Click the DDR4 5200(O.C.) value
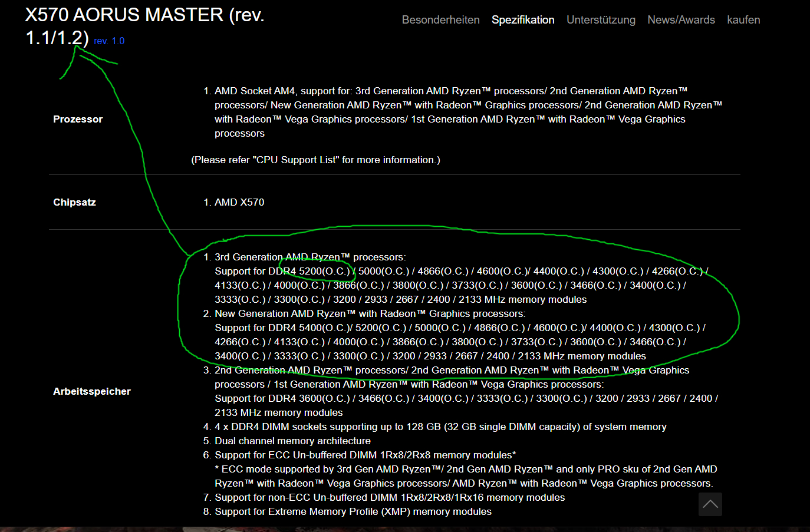This screenshot has height=532, width=810. [309, 271]
